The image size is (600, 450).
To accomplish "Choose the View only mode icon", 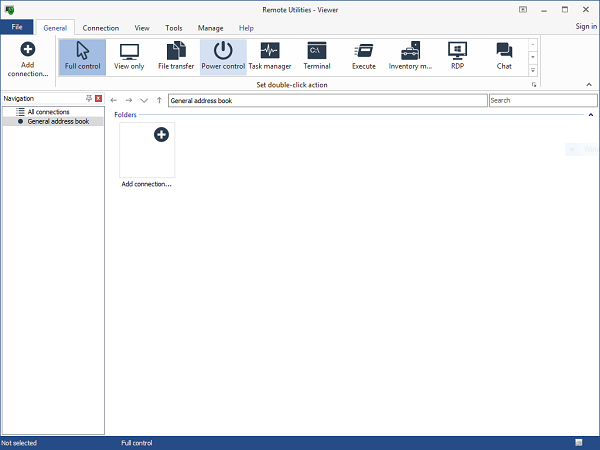I will coord(129,57).
